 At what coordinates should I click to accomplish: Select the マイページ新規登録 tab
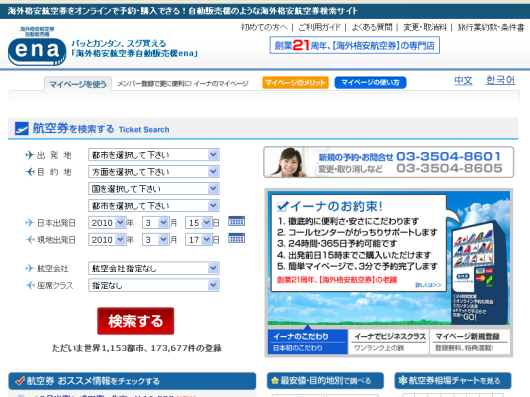point(470,342)
